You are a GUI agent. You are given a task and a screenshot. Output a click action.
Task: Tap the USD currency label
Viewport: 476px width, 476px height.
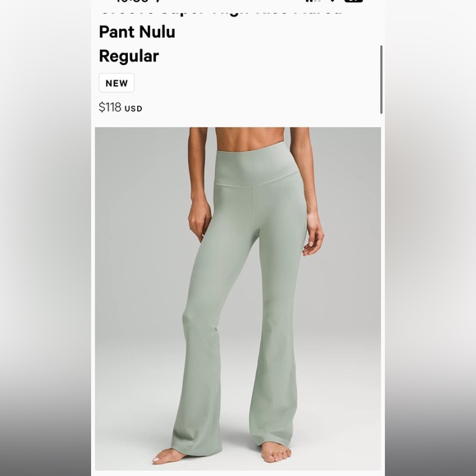(133, 108)
